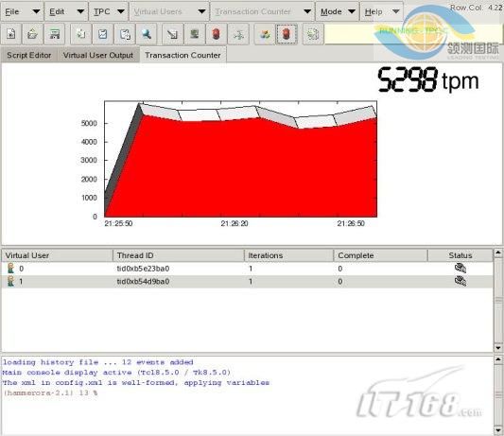The width and height of the screenshot is (504, 436).
Task: Click the save disk toolbar icon
Action: click(x=54, y=34)
